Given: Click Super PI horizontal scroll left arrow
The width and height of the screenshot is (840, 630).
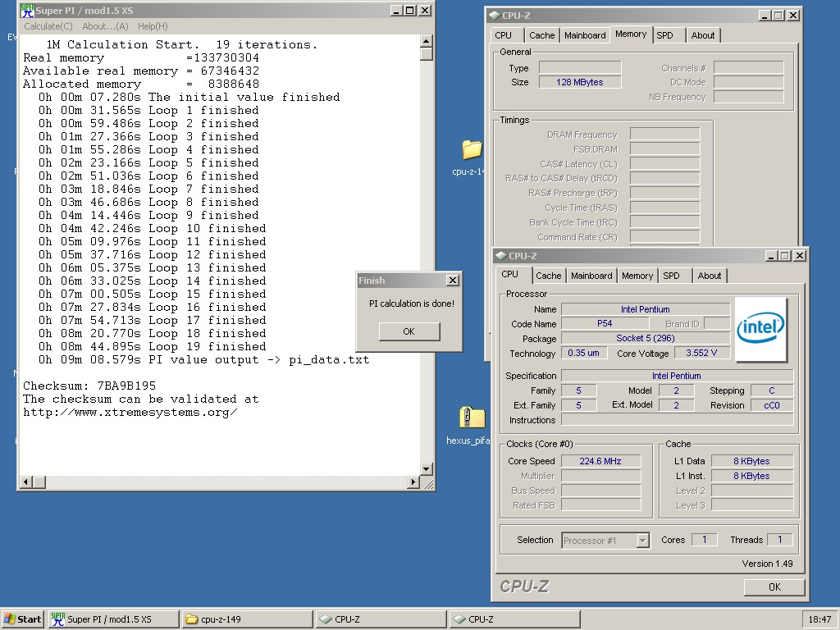Looking at the screenshot, I should click(25, 482).
